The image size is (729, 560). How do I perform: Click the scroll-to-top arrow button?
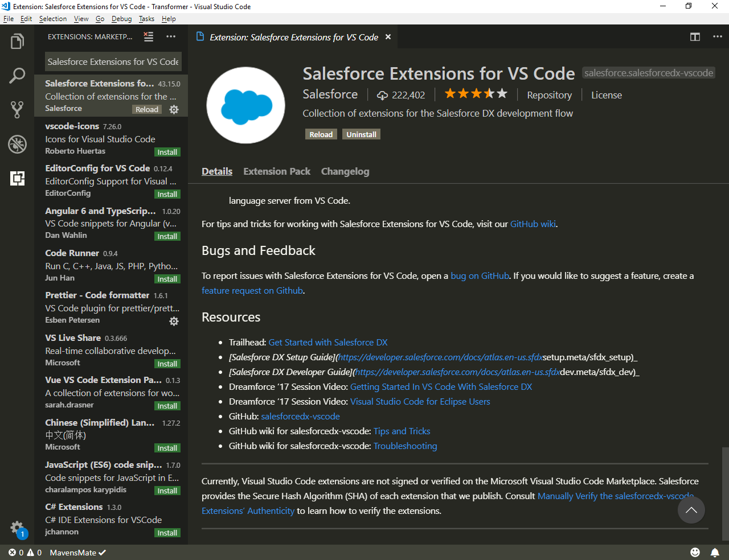[x=691, y=510]
